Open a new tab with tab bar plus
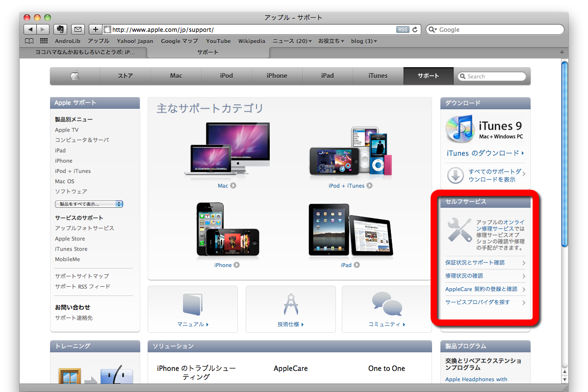The width and height of the screenshot is (588, 392). (x=562, y=52)
